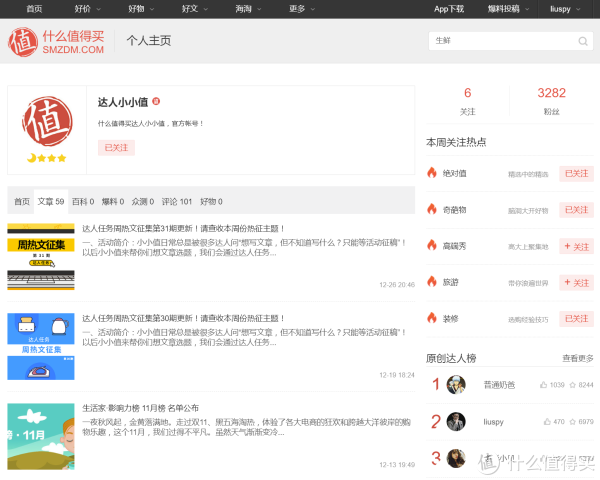
Task: Click the flame icon next to 旅游
Action: (x=432, y=282)
